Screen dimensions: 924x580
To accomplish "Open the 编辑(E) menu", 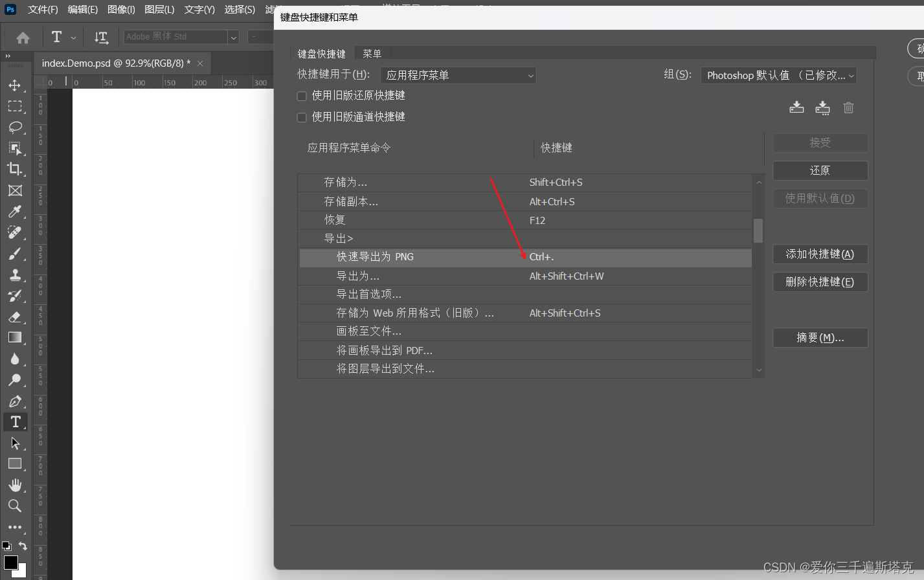I will (83, 9).
